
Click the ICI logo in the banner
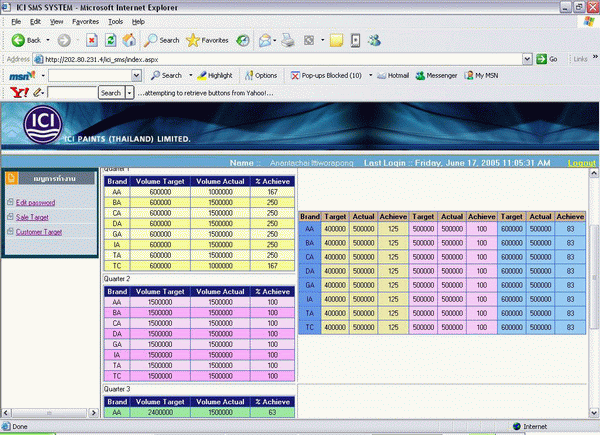43,124
